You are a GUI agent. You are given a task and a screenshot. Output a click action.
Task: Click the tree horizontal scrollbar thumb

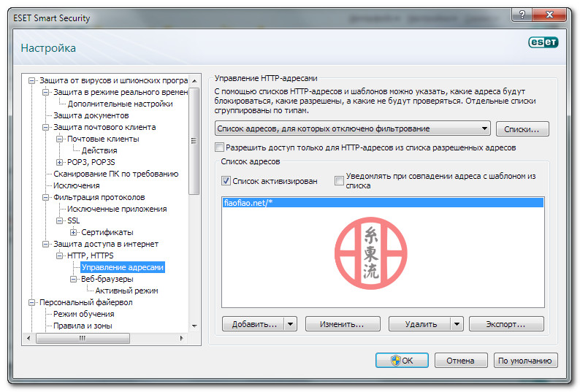83,338
